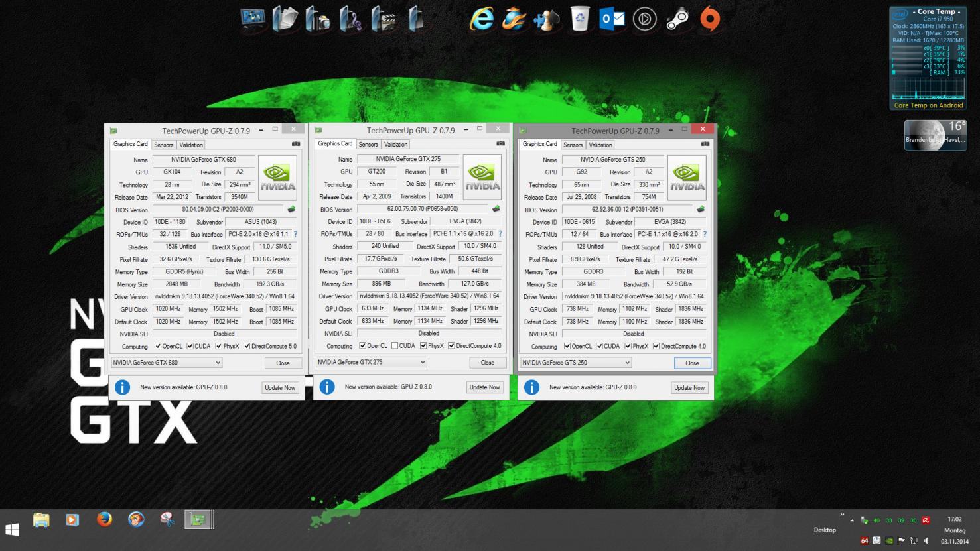Toggle DirectCompute 5.0 checkbox for GTX 680
Viewport: 980px width, 551px height.
coord(247,346)
